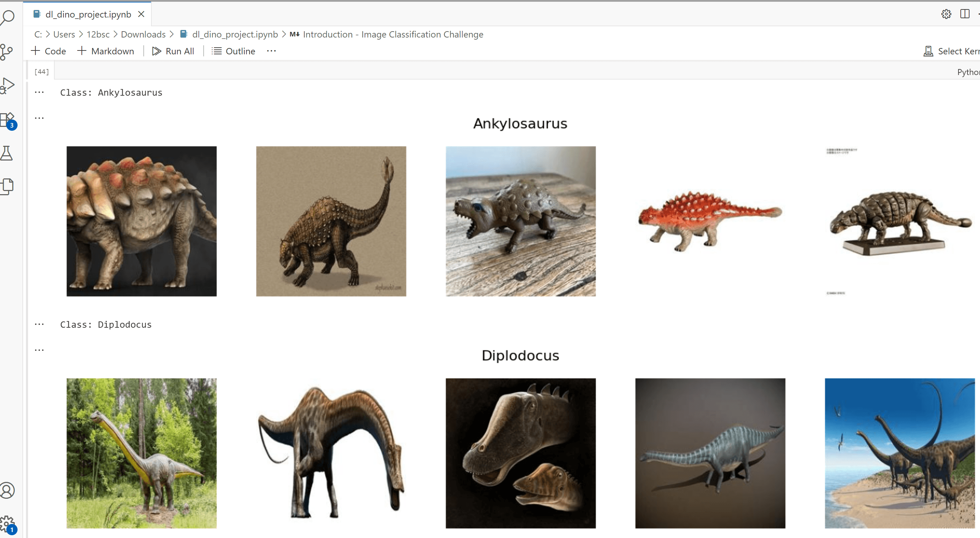Click the Class: Diplodocus output text
Viewport: 980px width, 538px height.
(106, 325)
